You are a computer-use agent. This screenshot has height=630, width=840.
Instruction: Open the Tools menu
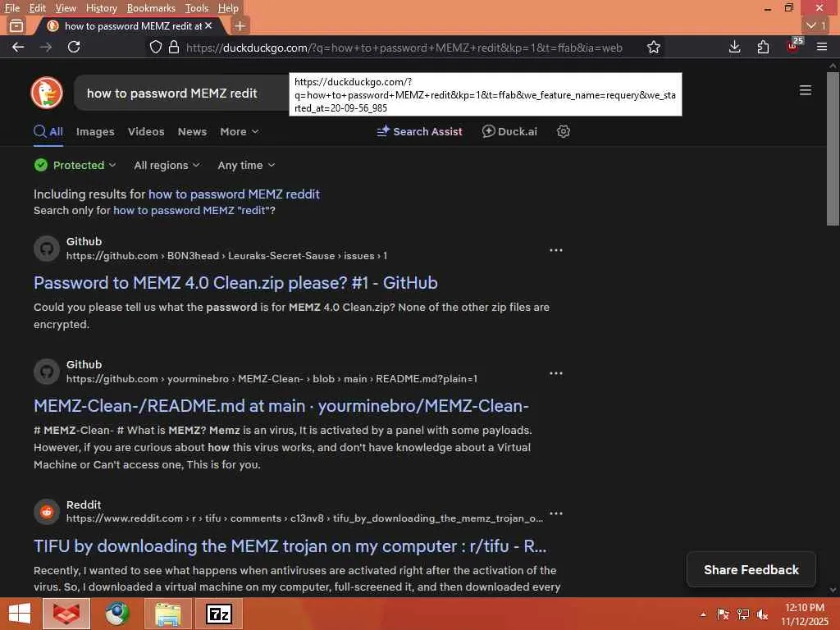[x=197, y=8]
